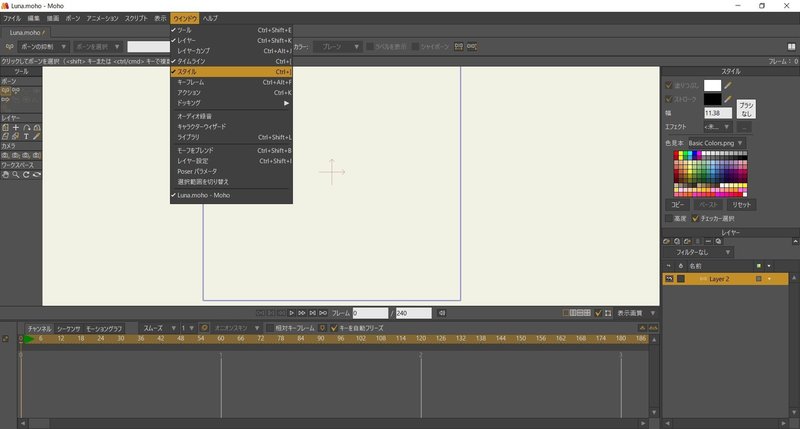Open the display quality dropdown

[635, 313]
